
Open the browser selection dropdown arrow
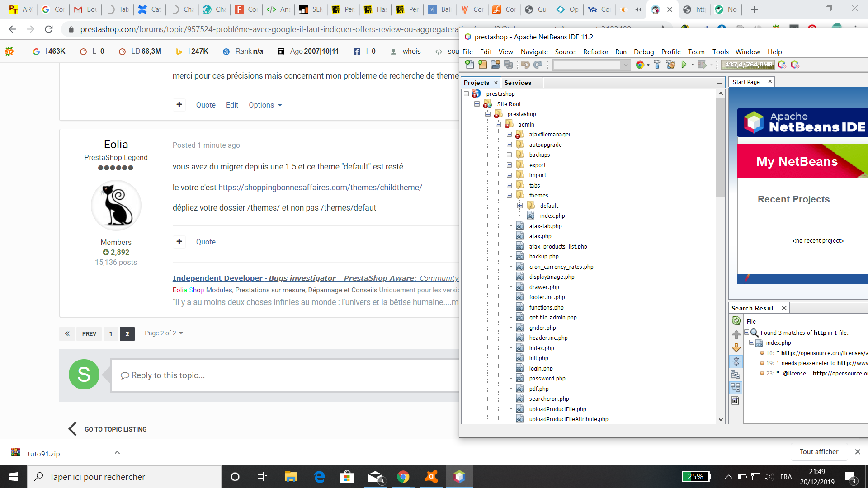click(x=648, y=65)
